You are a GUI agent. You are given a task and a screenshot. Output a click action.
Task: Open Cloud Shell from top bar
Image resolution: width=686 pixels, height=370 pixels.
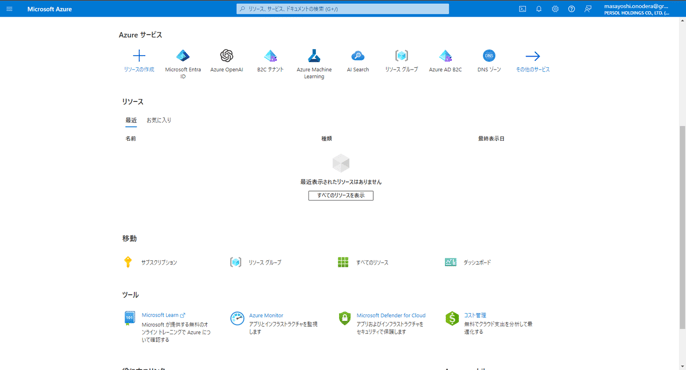[x=522, y=9]
